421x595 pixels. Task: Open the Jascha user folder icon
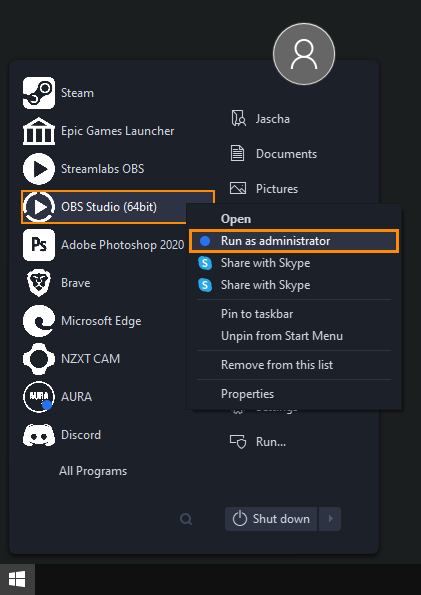click(238, 118)
